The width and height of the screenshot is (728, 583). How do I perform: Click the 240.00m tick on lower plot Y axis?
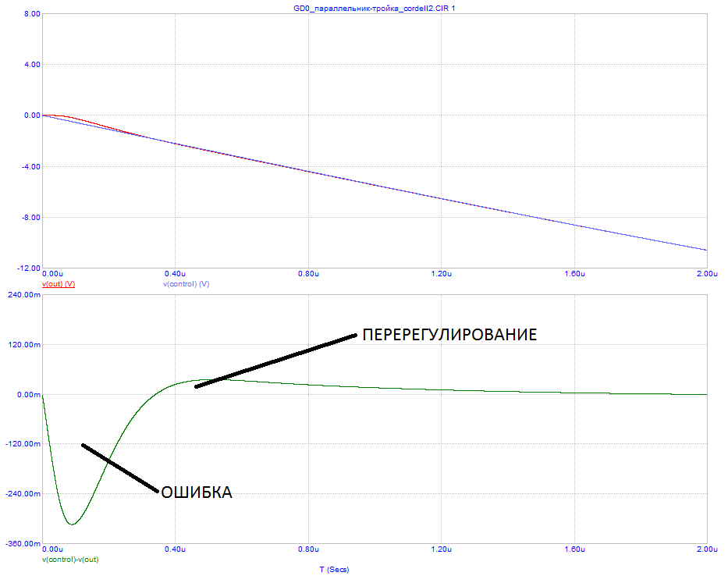(25, 294)
